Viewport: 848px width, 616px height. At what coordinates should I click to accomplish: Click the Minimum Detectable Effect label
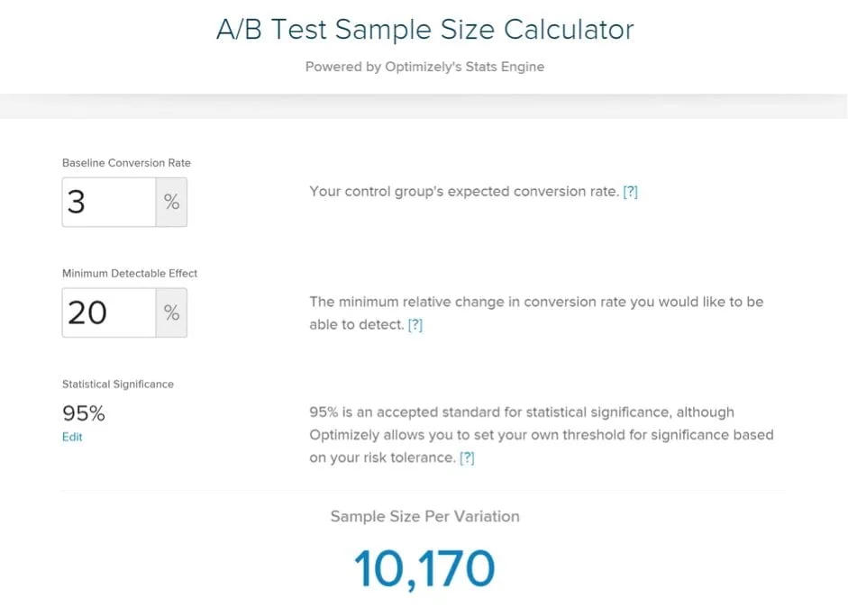pyautogui.click(x=130, y=274)
